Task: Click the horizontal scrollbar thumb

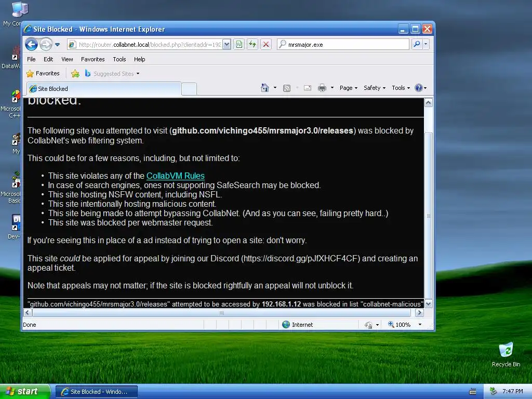Action: click(221, 313)
